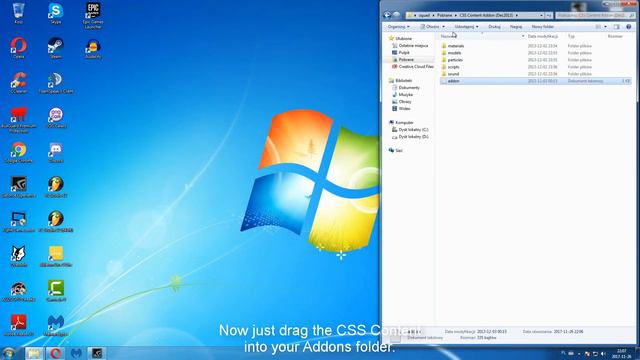The image size is (640, 360).
Task: Open the view options dropdown arrow
Action: [x=605, y=27]
